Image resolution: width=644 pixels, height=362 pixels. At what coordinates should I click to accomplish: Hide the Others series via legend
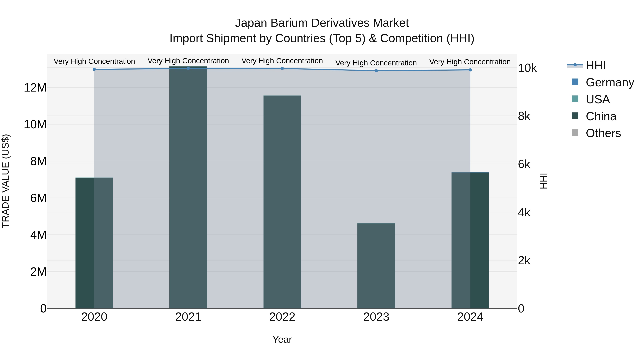[603, 133]
